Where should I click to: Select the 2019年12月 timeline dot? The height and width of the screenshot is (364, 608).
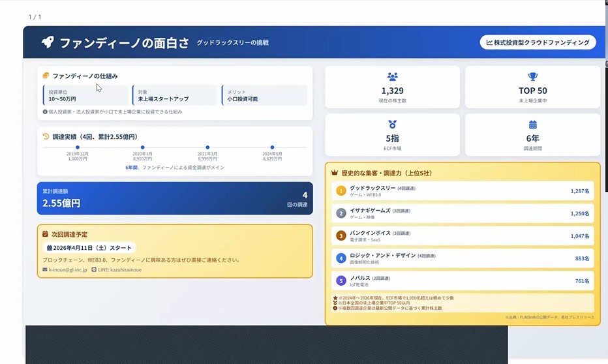coord(78,147)
